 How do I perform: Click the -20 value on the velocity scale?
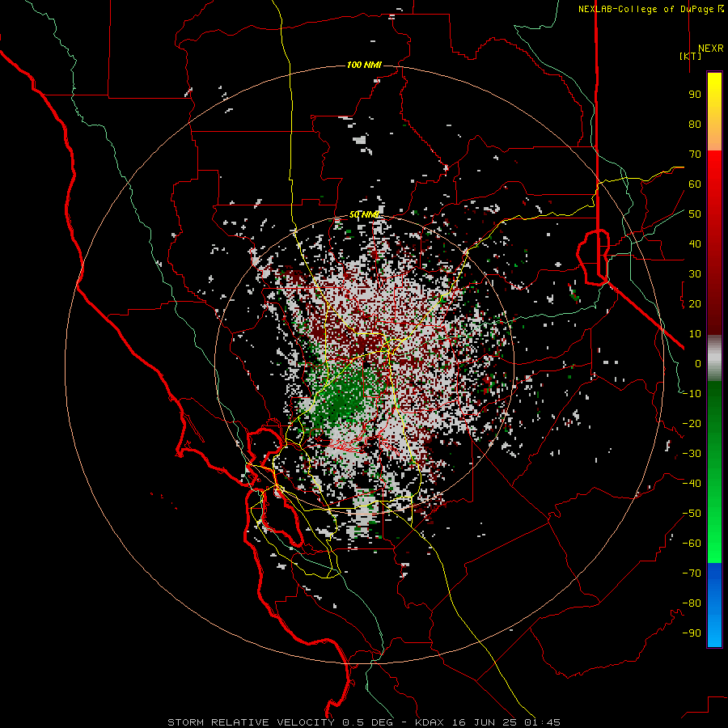pyautogui.click(x=692, y=424)
